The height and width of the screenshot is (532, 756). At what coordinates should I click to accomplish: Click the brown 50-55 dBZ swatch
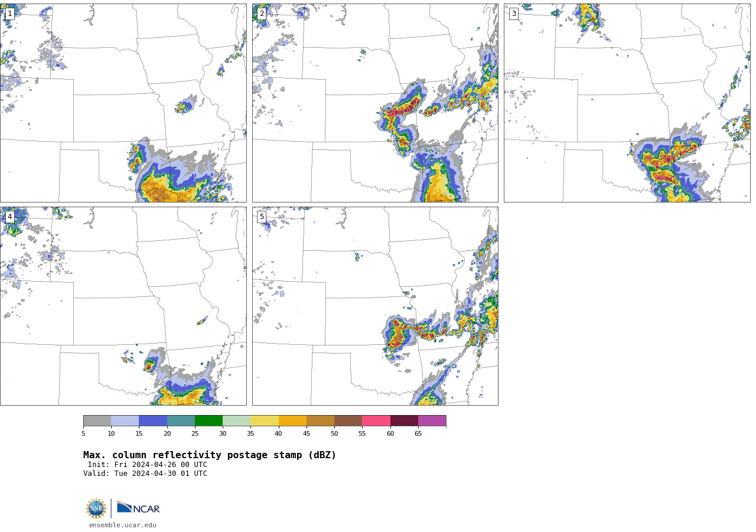[x=348, y=421]
